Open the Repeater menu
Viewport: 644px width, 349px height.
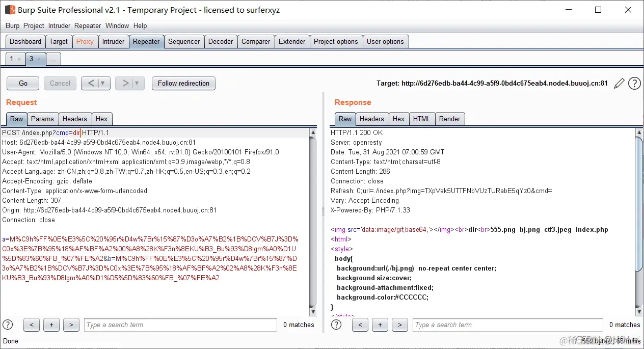point(88,25)
